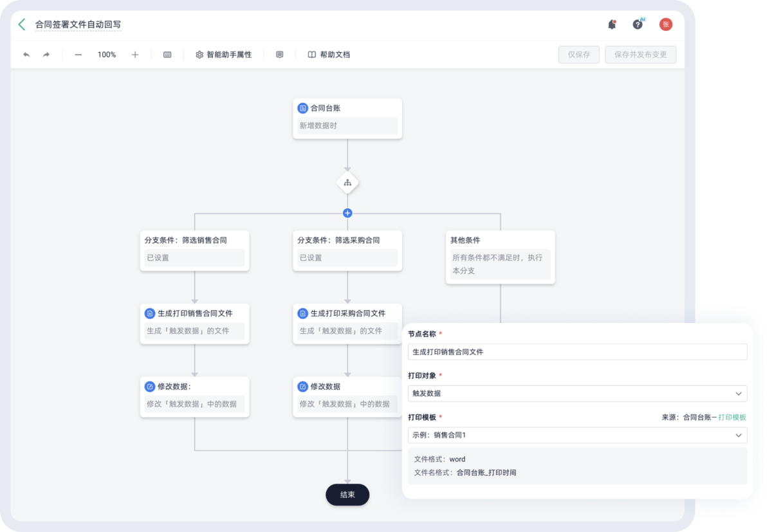Open the notification bell
This screenshot has width=772, height=532.
click(x=612, y=24)
